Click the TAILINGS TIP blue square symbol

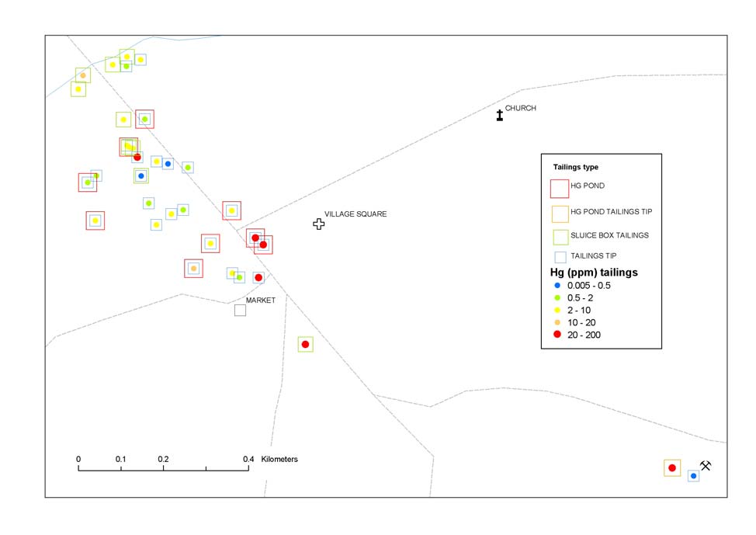coord(559,257)
